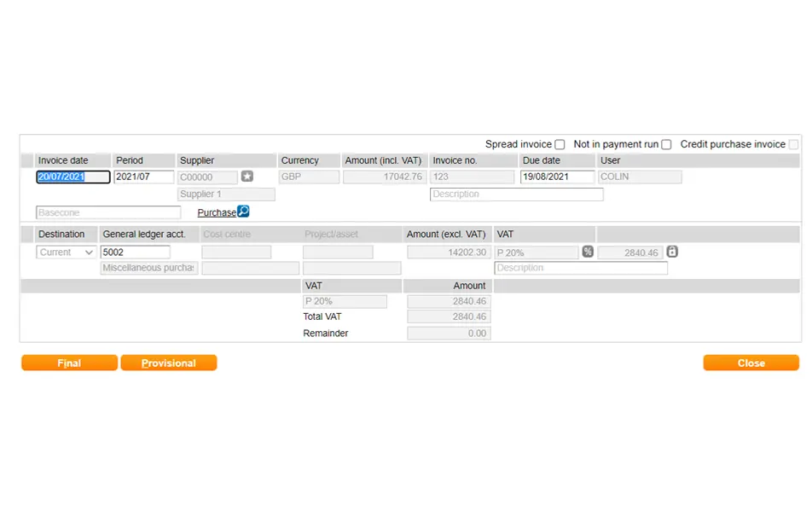This screenshot has width=812, height=505.
Task: Click the Total VAT value 2840.46
Action: pyautogui.click(x=449, y=316)
